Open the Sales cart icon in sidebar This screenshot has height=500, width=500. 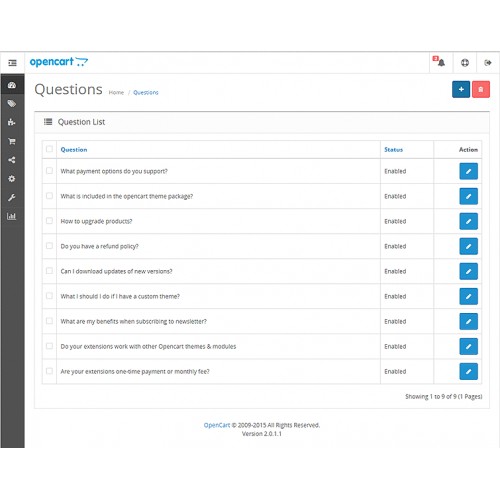click(12, 141)
